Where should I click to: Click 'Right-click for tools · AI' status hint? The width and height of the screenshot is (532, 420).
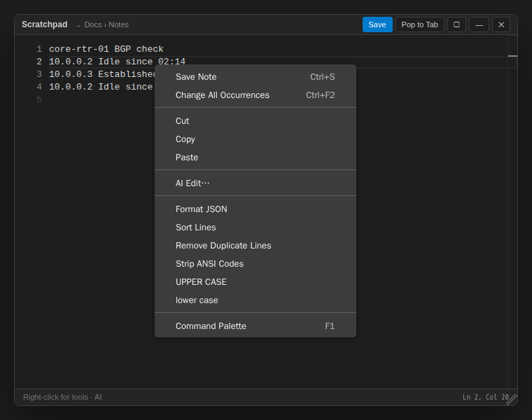pos(62,398)
